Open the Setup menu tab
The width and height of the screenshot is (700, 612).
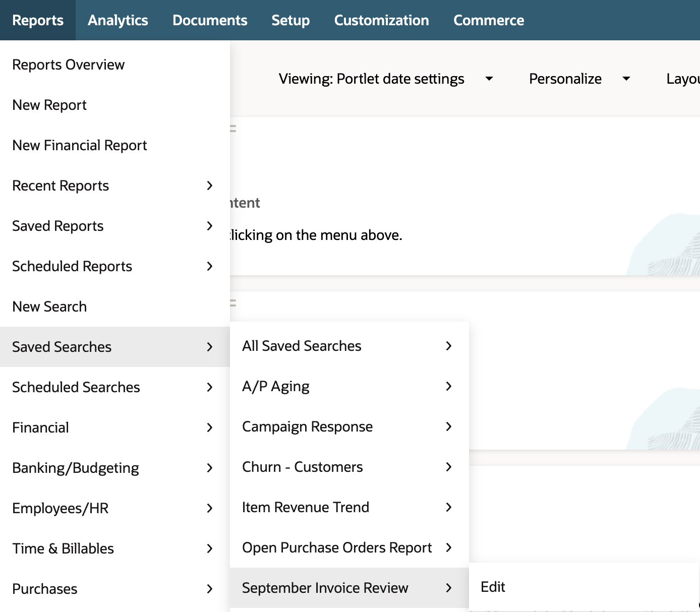tap(290, 20)
